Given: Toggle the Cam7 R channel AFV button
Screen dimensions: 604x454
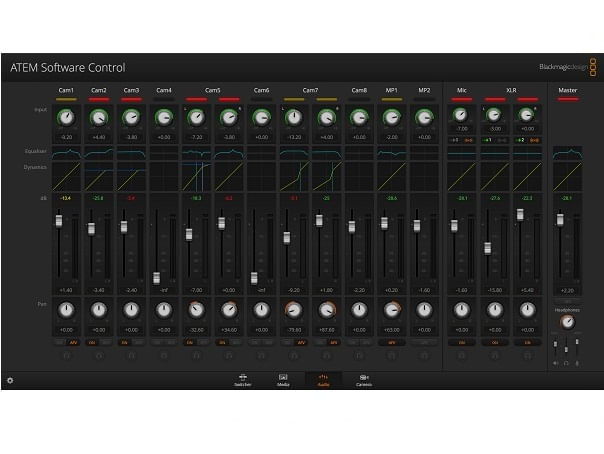Looking at the screenshot, I should pos(334,342).
